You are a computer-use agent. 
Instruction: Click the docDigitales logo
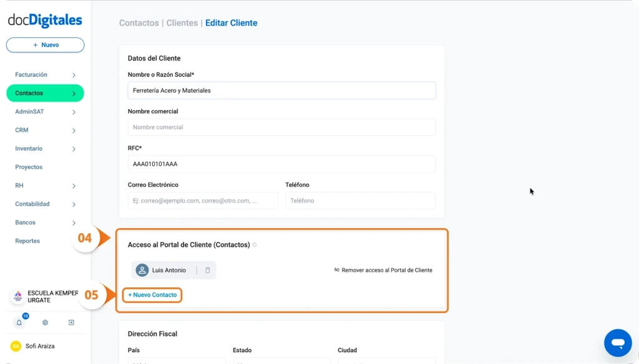point(45,21)
